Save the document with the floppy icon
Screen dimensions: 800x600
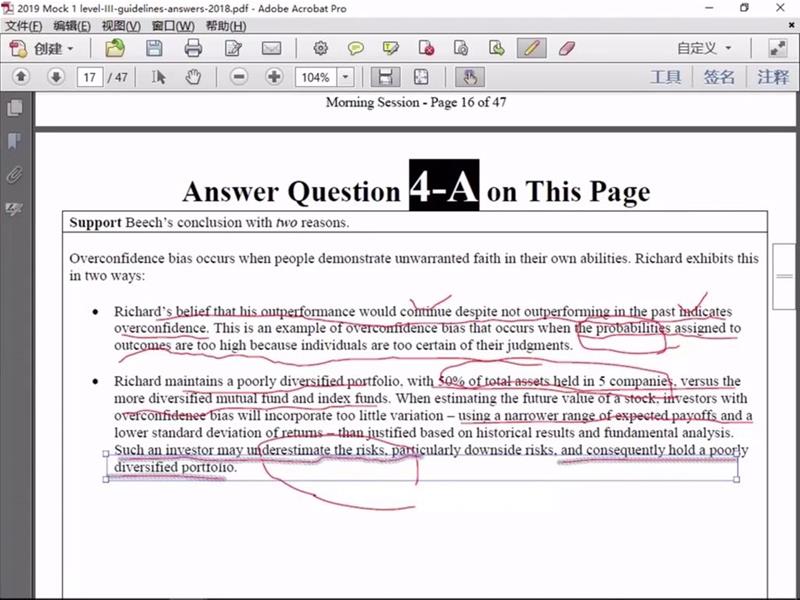click(x=154, y=48)
